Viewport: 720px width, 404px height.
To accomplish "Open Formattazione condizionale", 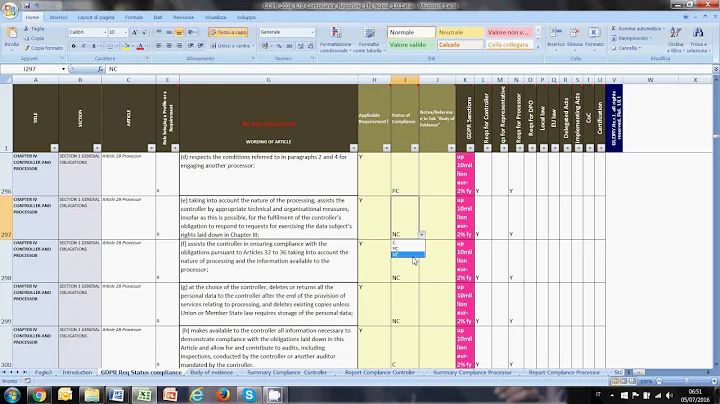I will 336,39.
